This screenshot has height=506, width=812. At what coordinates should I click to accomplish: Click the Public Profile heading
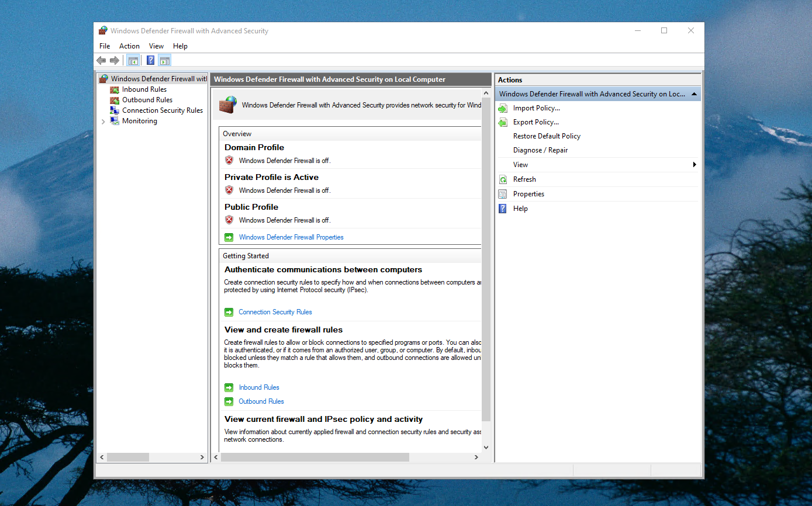point(251,207)
